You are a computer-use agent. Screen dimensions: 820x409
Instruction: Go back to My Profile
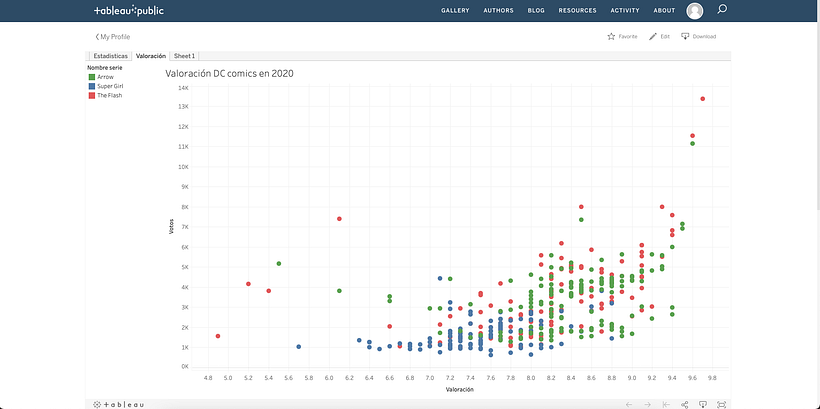tap(112, 37)
